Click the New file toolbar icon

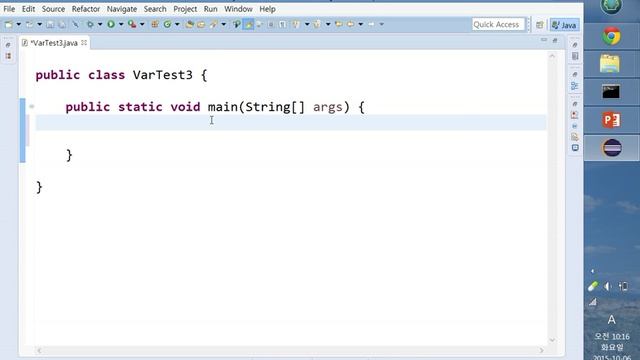(x=9, y=24)
